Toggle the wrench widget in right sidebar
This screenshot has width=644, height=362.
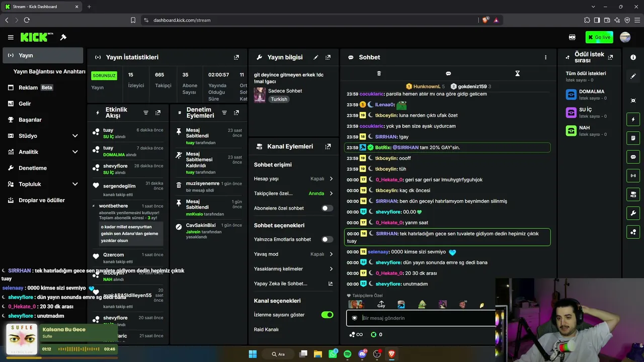(633, 213)
